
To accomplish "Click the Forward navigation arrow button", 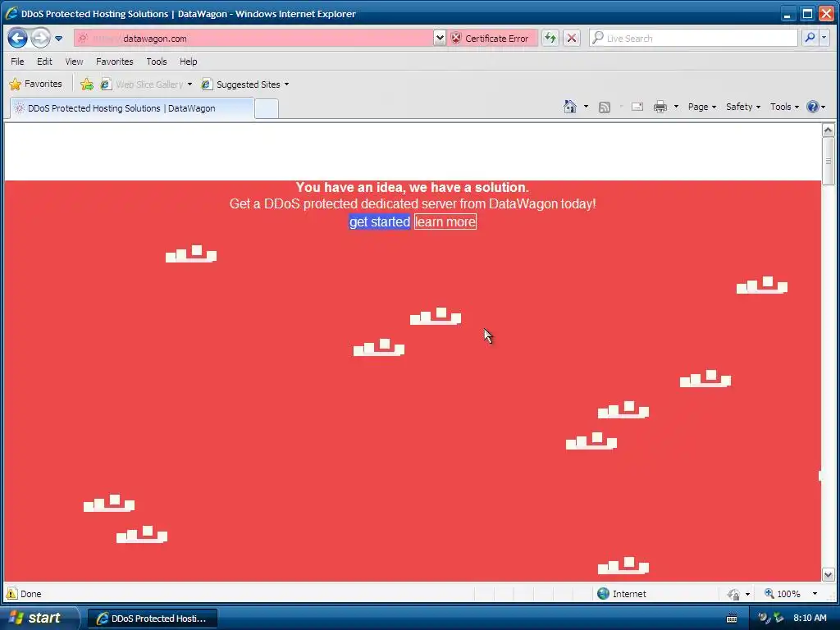I will pos(40,38).
